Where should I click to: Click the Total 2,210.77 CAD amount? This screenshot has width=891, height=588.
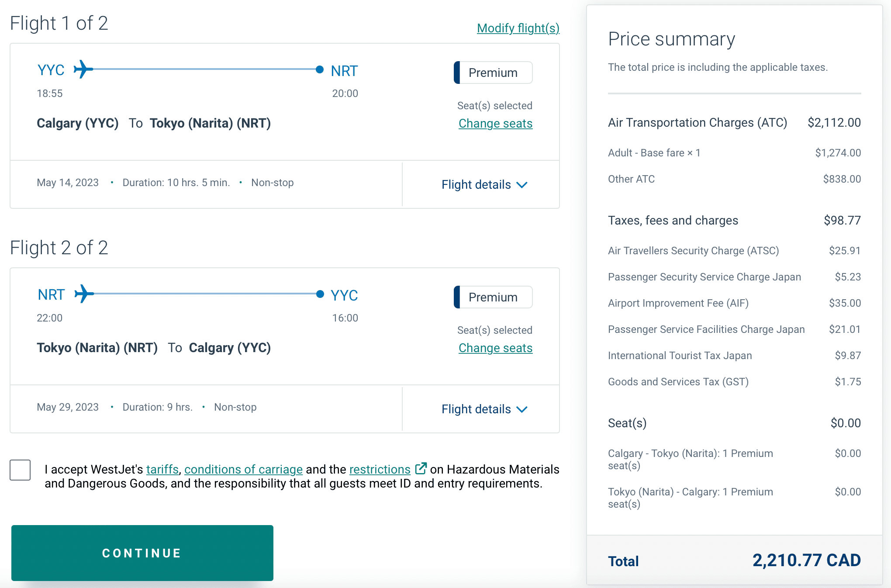pos(806,560)
